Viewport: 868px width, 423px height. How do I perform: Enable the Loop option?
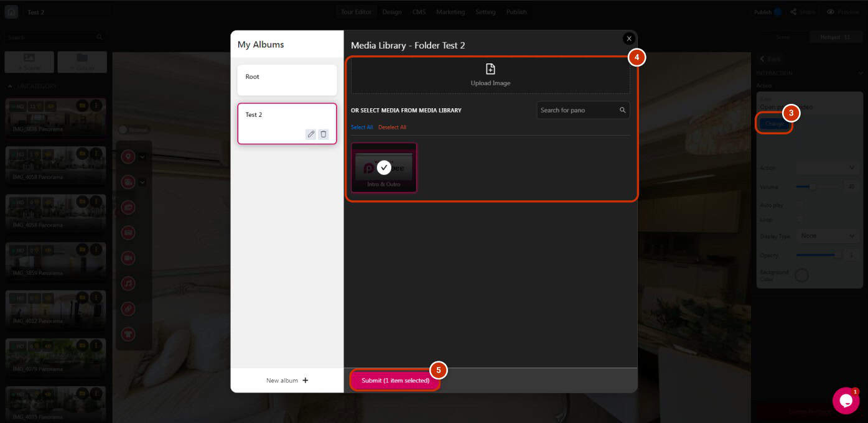coord(800,220)
